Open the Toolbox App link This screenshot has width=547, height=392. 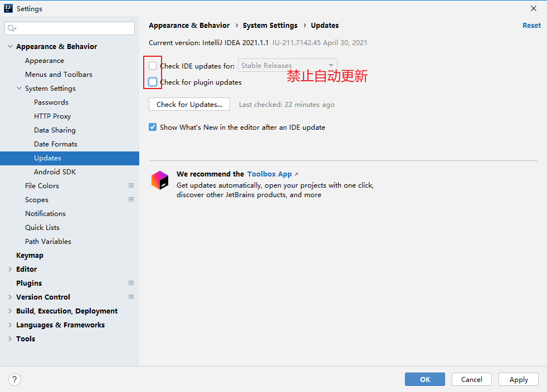click(270, 174)
